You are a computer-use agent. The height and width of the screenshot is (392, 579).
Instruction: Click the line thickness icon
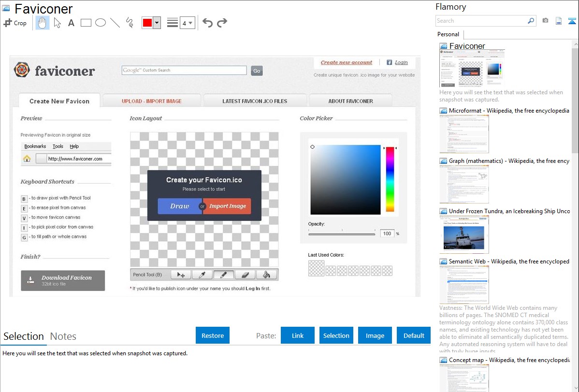(172, 23)
